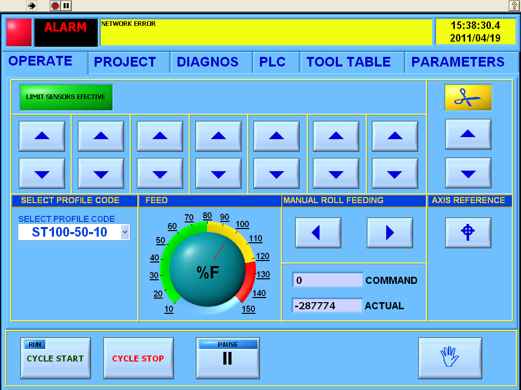Image resolution: width=521 pixels, height=390 pixels.
Task: Click the red alarm indicator light
Action: [x=19, y=32]
